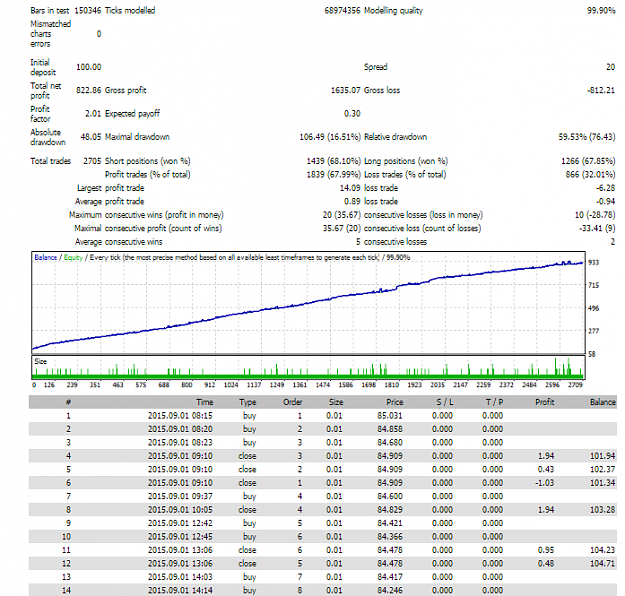625x596 pixels.
Task: Select the Ticks modelled value 68974356
Action: pos(342,10)
